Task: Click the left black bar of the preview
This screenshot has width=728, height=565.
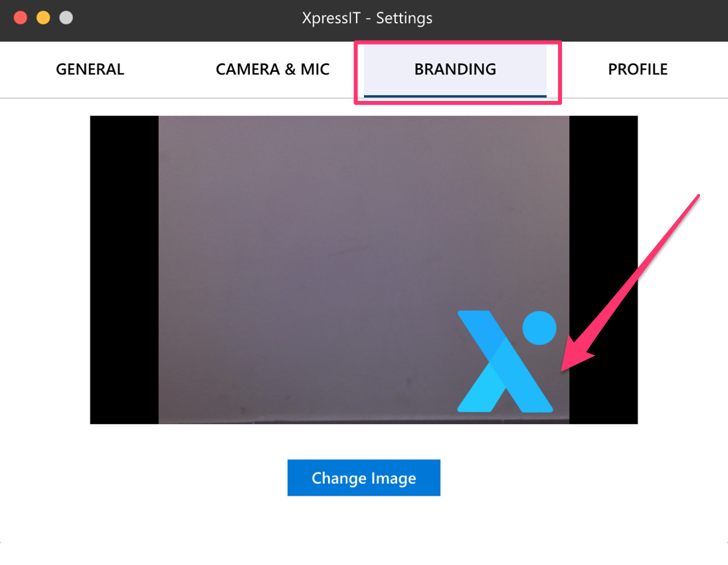Action: [x=124, y=269]
